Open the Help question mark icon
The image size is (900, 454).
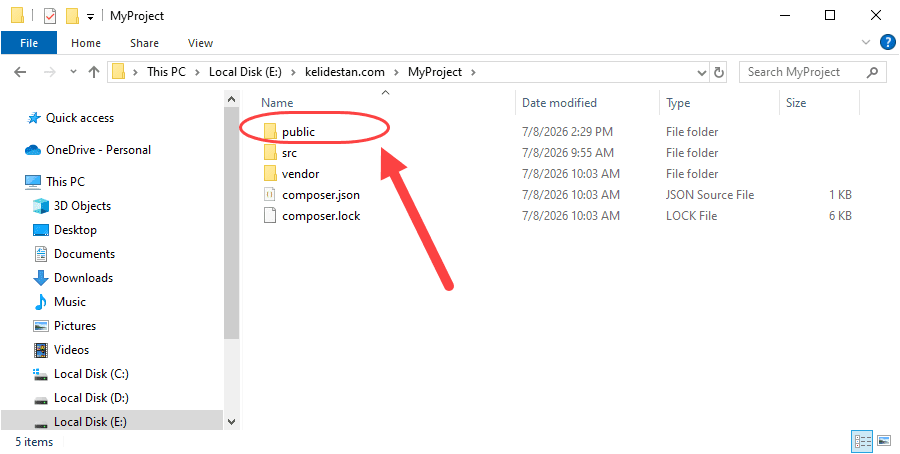887,42
